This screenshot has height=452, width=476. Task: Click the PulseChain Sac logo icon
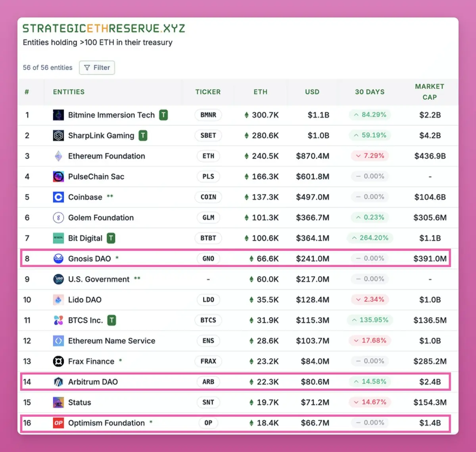click(x=58, y=177)
